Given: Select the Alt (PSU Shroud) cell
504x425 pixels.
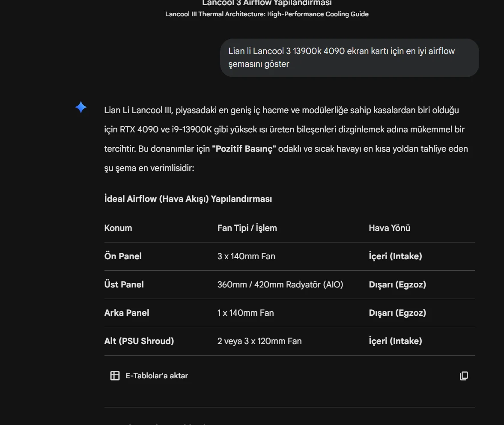Looking at the screenshot, I should [x=139, y=341].
